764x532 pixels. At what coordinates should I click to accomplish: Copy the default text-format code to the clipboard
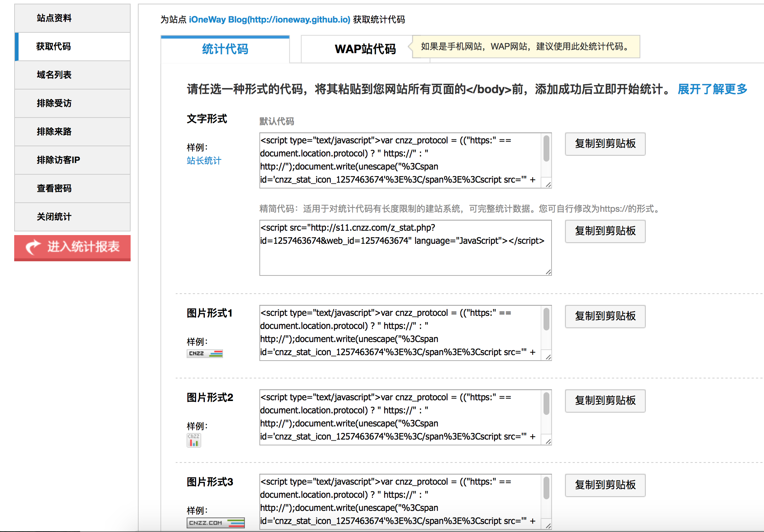pos(605,144)
